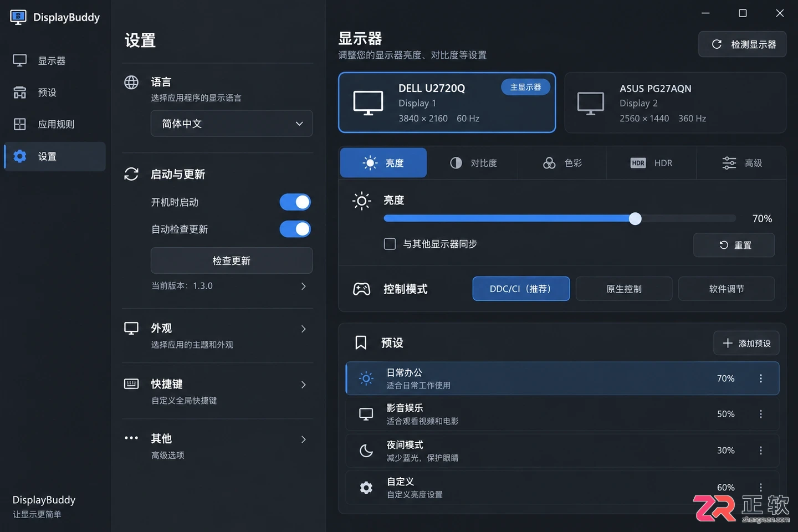Select the 日常办公 preset row
This screenshot has height=532, width=798.
pos(562,378)
